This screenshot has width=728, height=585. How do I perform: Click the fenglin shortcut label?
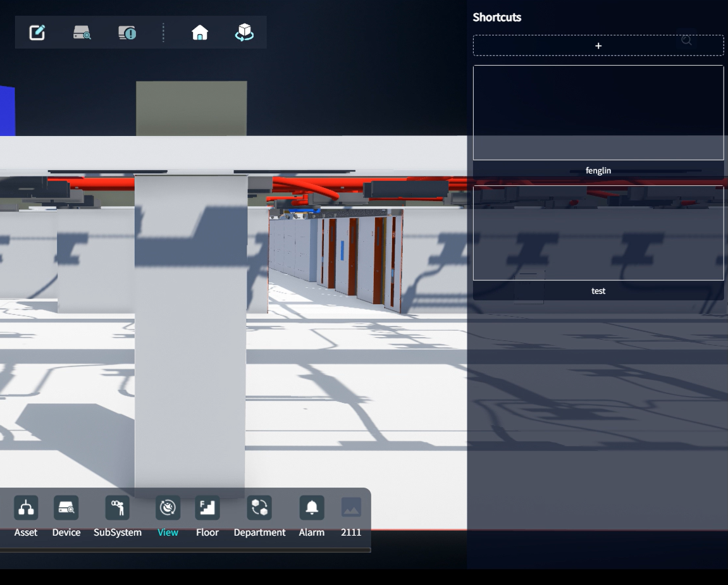point(598,171)
